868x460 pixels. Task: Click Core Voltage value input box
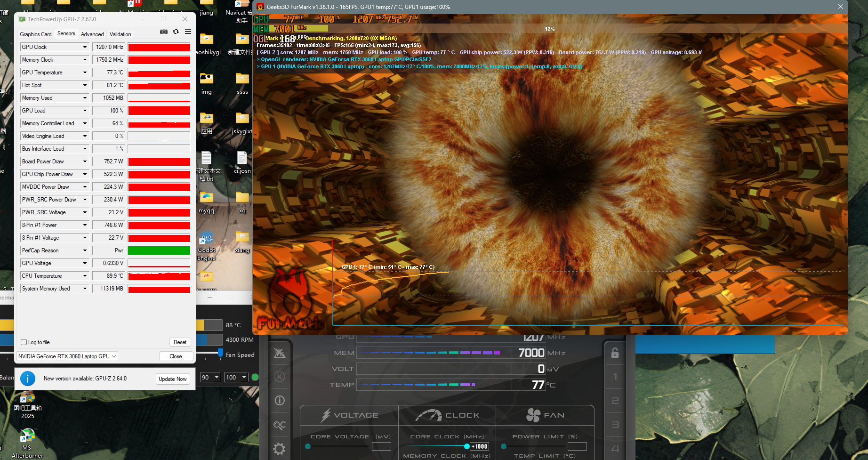381,446
